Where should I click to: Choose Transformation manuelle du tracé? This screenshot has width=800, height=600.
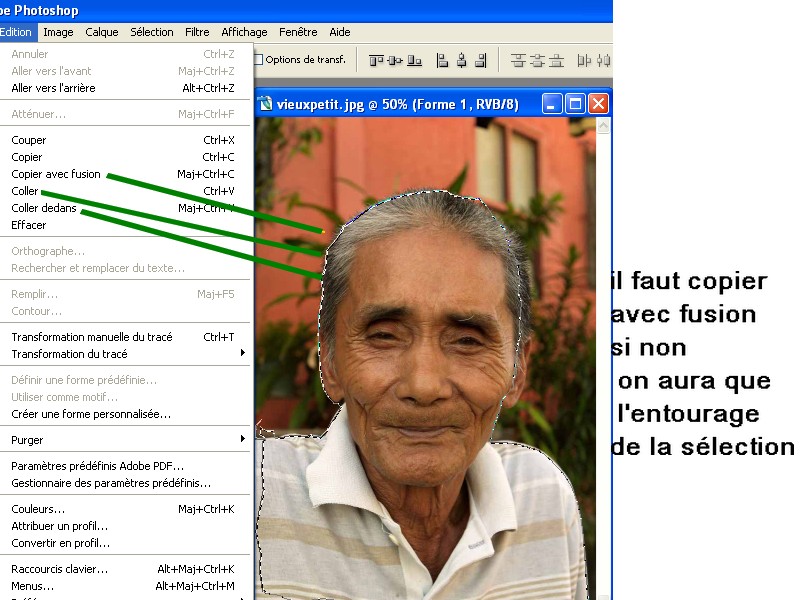[x=126, y=337]
